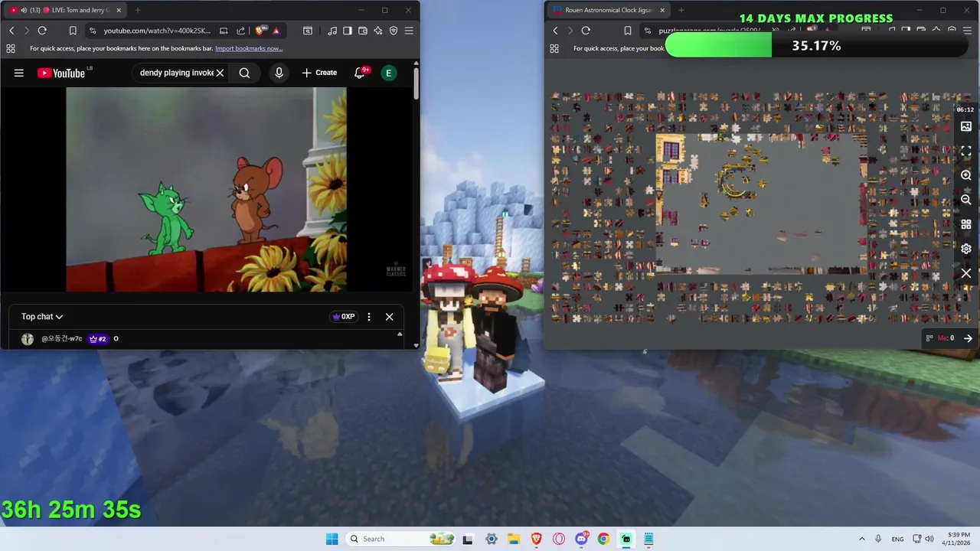The height and width of the screenshot is (551, 980).
Task: Open the Brave playlist music icon
Action: pyautogui.click(x=332, y=31)
